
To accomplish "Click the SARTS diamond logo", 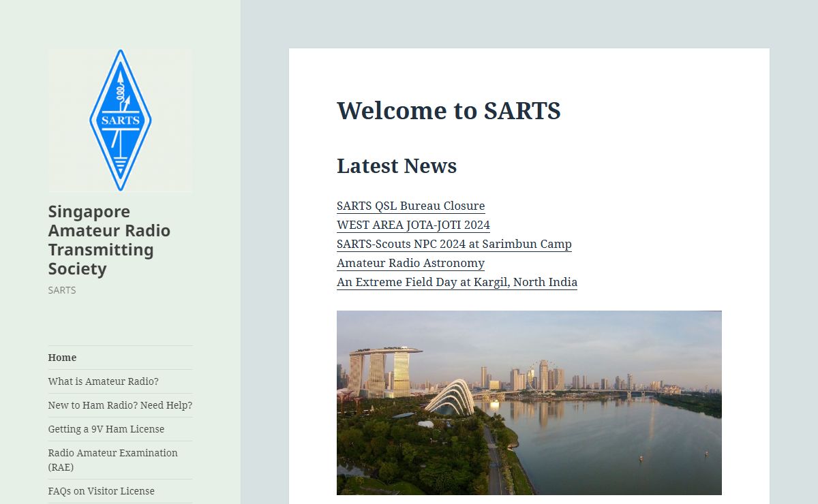I will click(120, 121).
